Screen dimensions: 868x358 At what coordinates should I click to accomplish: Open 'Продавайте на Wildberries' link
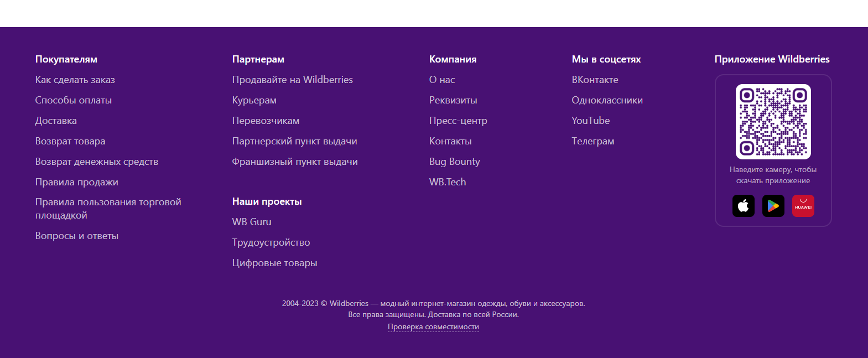click(x=292, y=80)
